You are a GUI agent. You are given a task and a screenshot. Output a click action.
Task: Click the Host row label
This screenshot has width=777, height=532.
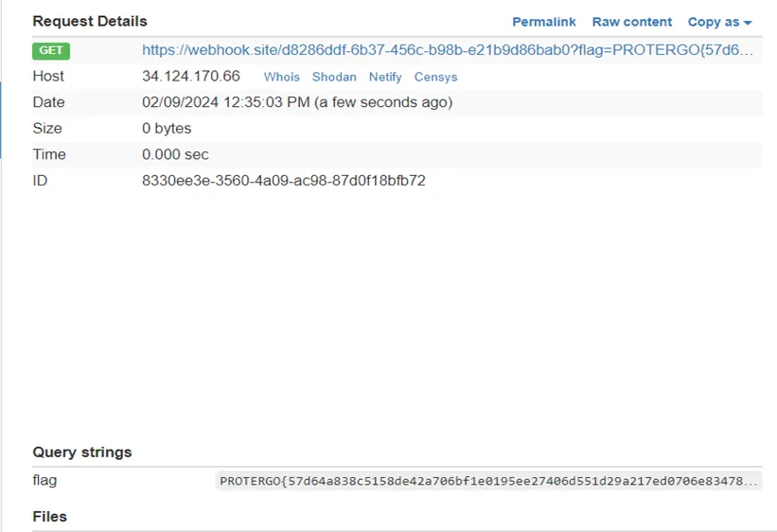pyautogui.click(x=47, y=76)
